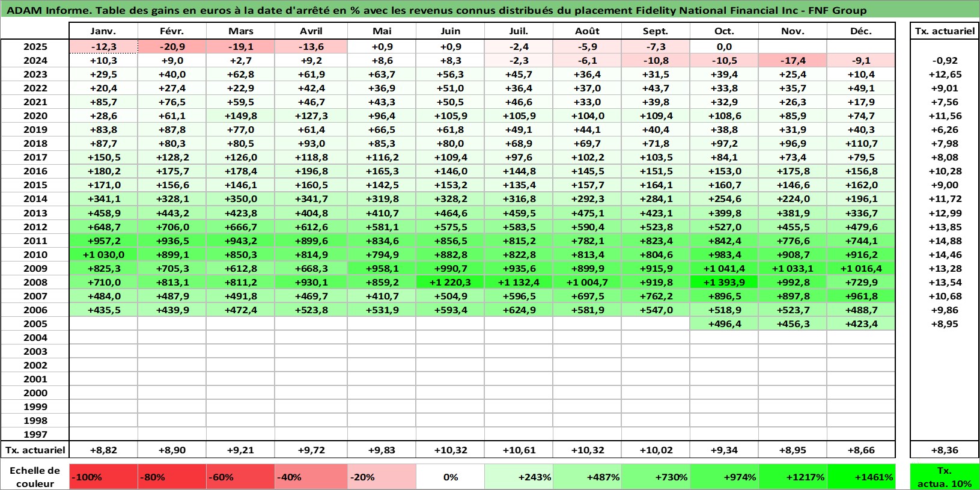Click the 2020 year row label
The height and width of the screenshot is (490, 980).
tap(35, 115)
